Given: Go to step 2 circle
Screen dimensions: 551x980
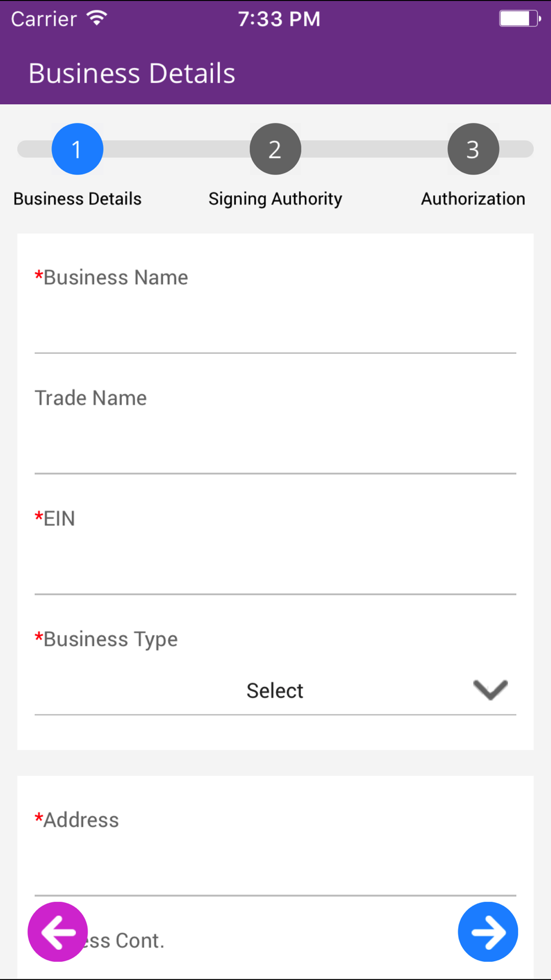Looking at the screenshot, I should click(x=275, y=149).
